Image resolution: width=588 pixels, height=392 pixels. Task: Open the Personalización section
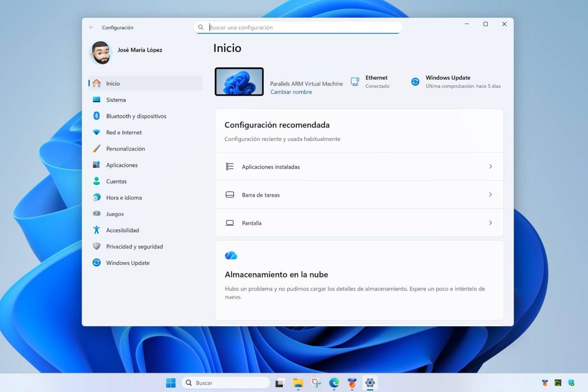pos(145,149)
